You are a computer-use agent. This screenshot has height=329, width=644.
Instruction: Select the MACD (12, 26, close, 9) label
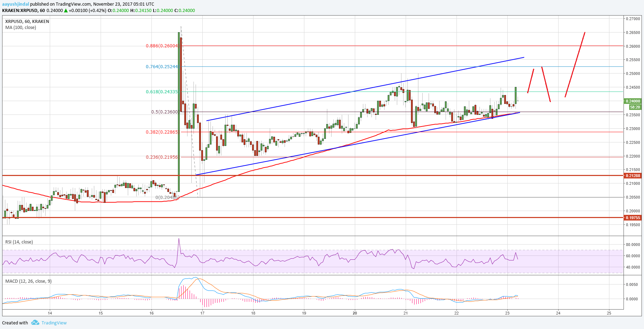(28, 281)
